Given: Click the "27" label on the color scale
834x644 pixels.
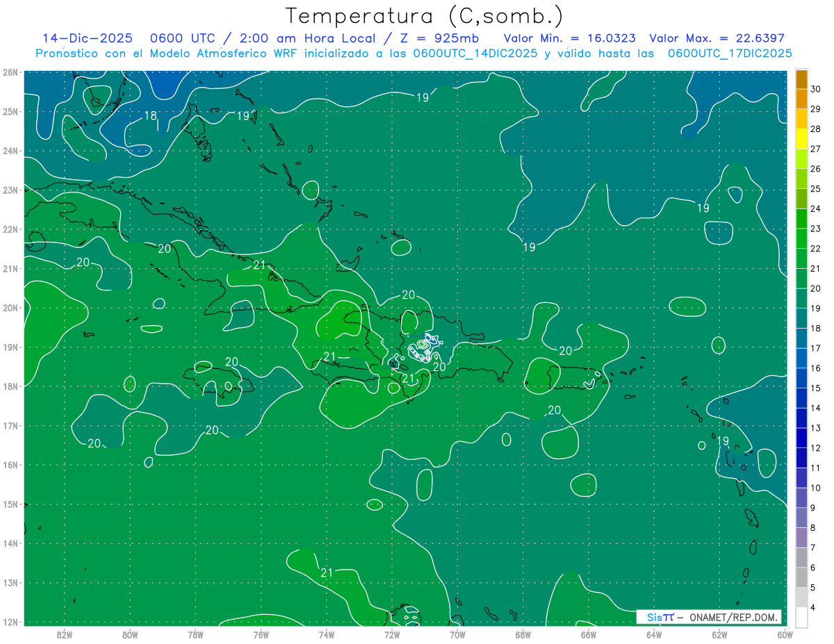Looking at the screenshot, I should [815, 149].
